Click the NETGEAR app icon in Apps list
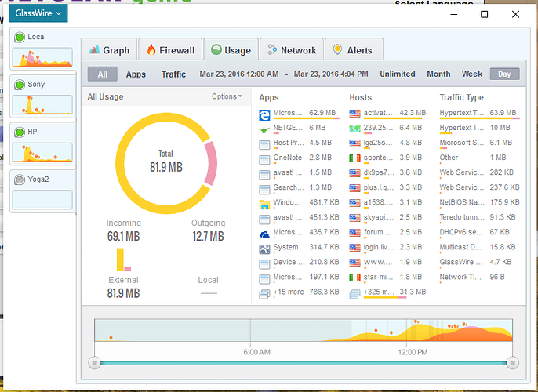 click(x=264, y=129)
